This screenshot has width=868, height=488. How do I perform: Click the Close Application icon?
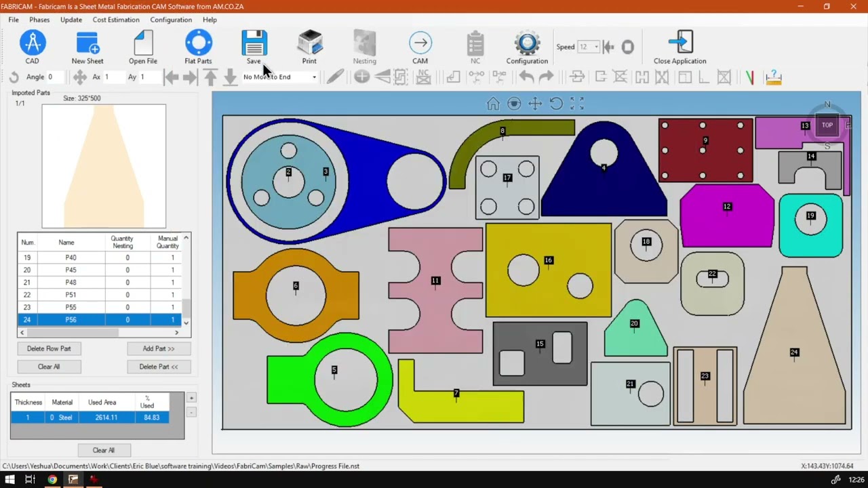[680, 43]
